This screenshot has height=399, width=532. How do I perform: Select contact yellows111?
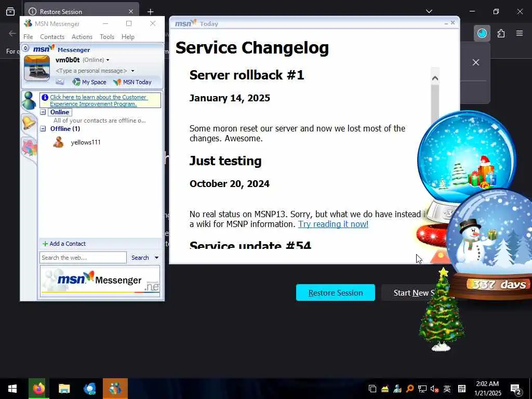pos(86,142)
